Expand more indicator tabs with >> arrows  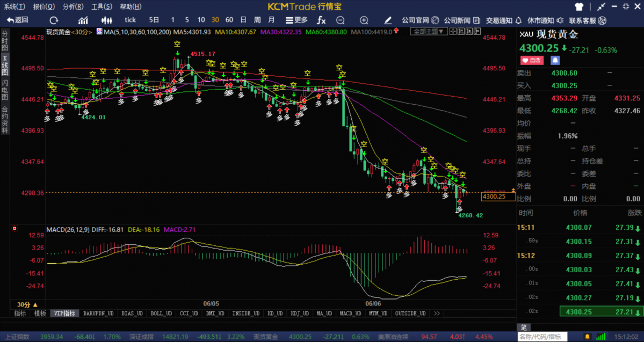coord(437,313)
